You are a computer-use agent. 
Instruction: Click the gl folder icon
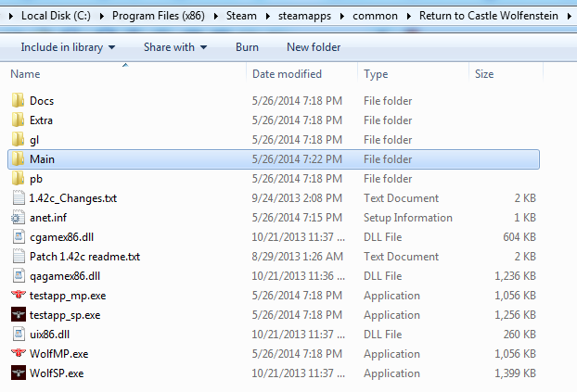tap(18, 139)
